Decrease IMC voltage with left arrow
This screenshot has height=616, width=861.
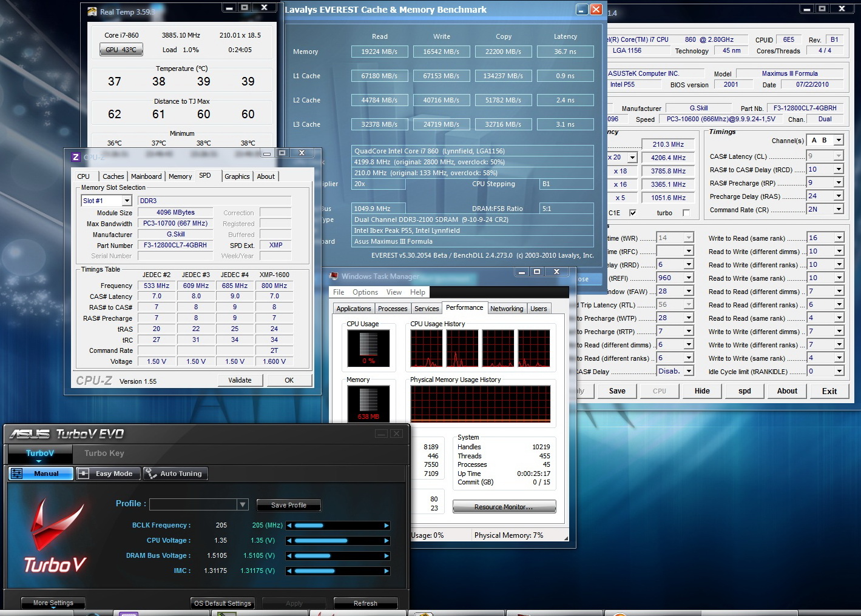[x=289, y=571]
